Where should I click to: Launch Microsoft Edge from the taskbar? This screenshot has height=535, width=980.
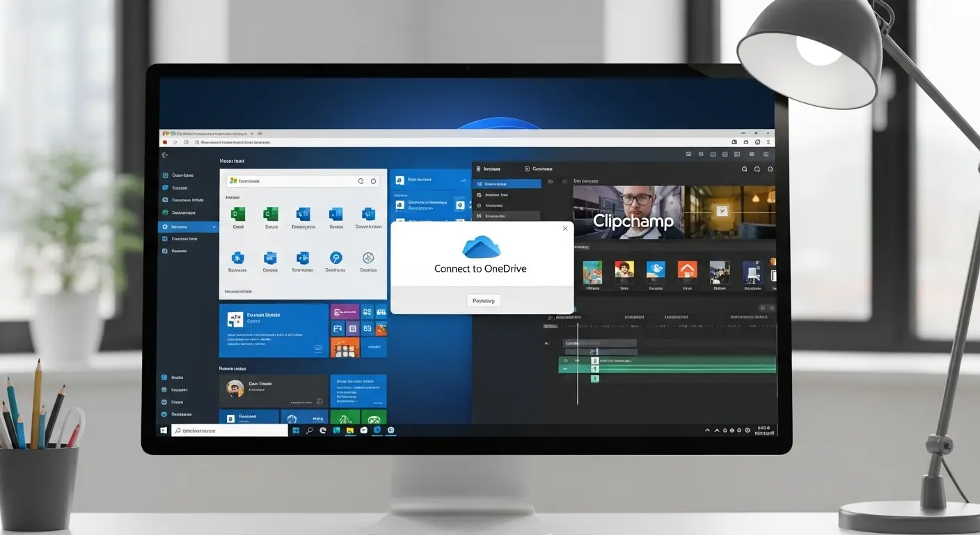click(x=323, y=430)
